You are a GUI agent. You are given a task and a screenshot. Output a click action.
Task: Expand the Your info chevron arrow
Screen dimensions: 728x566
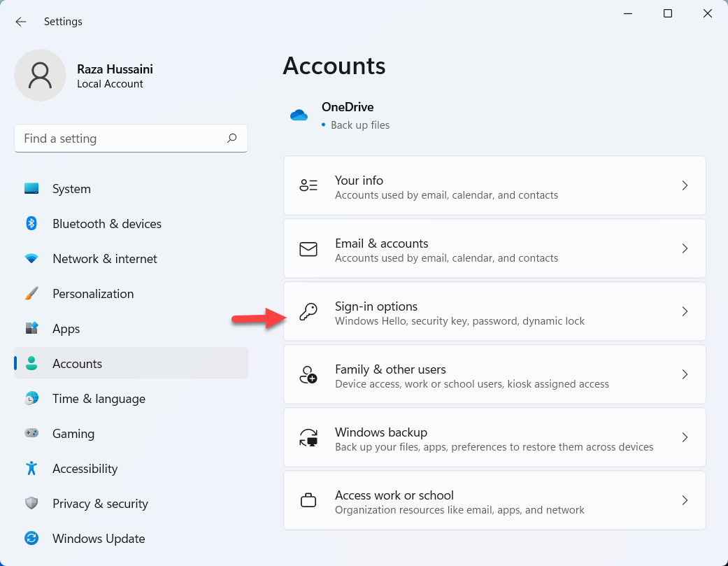pyautogui.click(x=685, y=185)
